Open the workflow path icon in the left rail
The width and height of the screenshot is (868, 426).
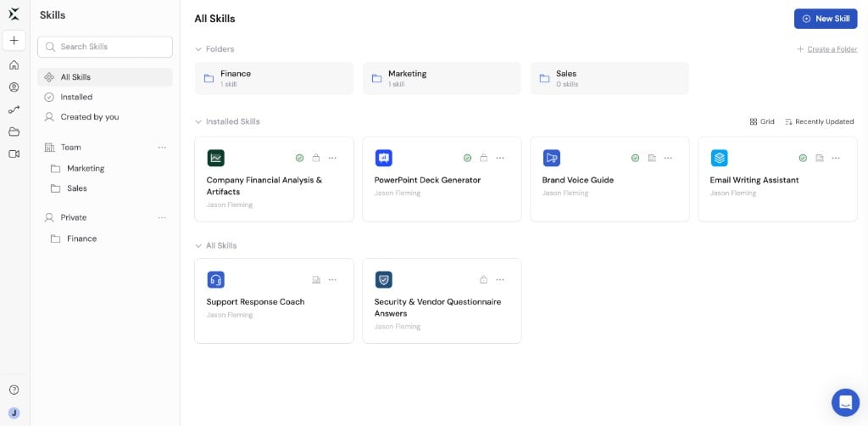(14, 109)
